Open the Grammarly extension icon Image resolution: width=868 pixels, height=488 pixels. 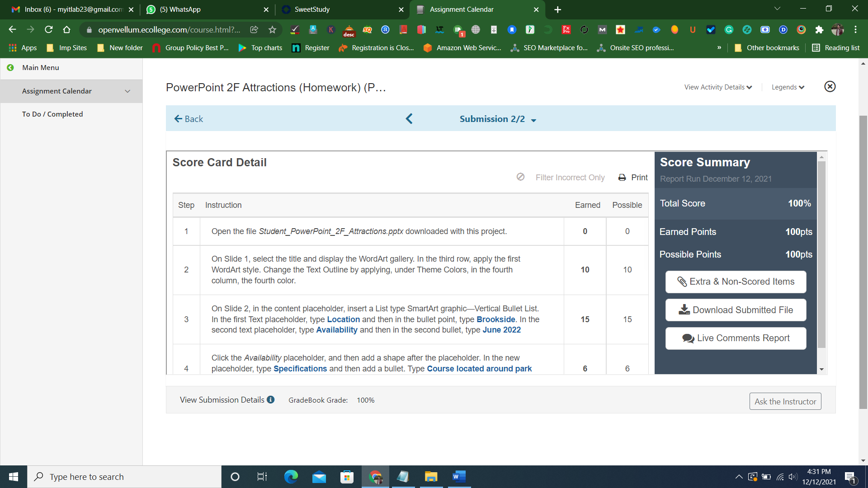coord(729,29)
